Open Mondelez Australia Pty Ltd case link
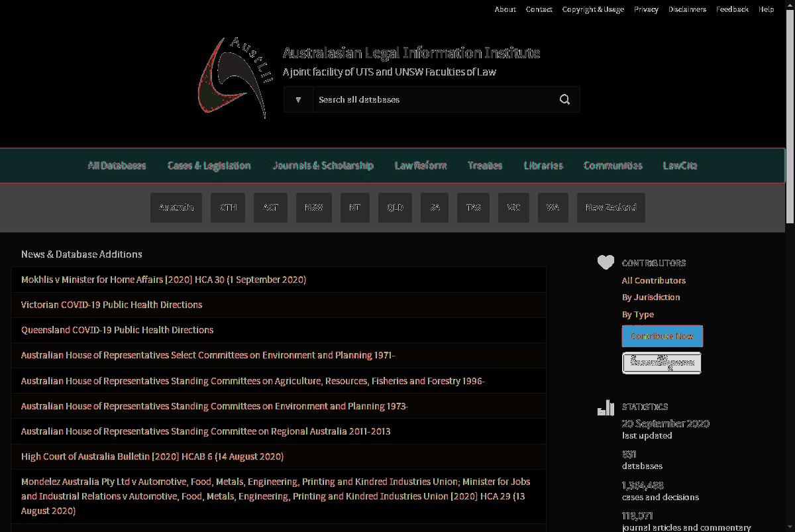The image size is (795, 532). tap(276, 496)
